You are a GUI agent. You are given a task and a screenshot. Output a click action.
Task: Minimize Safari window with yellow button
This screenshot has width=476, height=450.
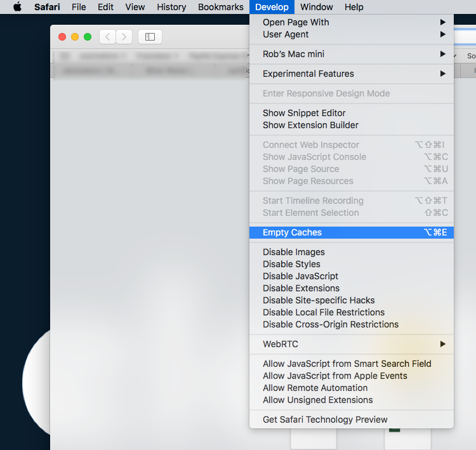pos(75,37)
